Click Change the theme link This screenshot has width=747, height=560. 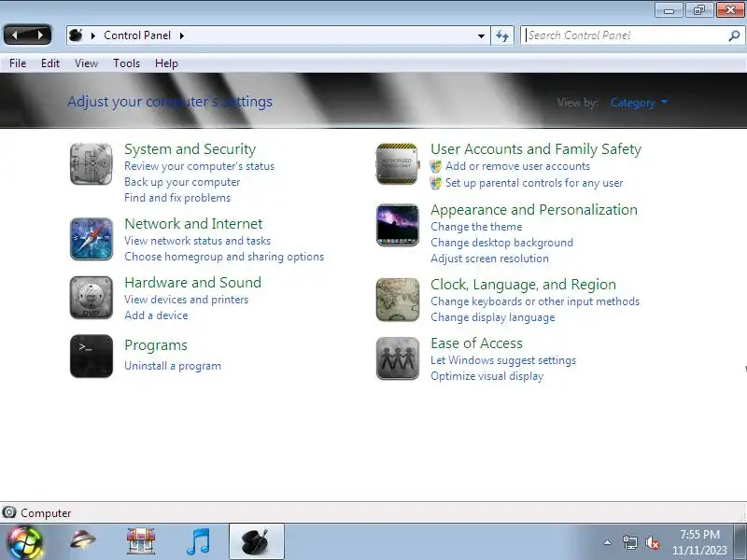[476, 227]
